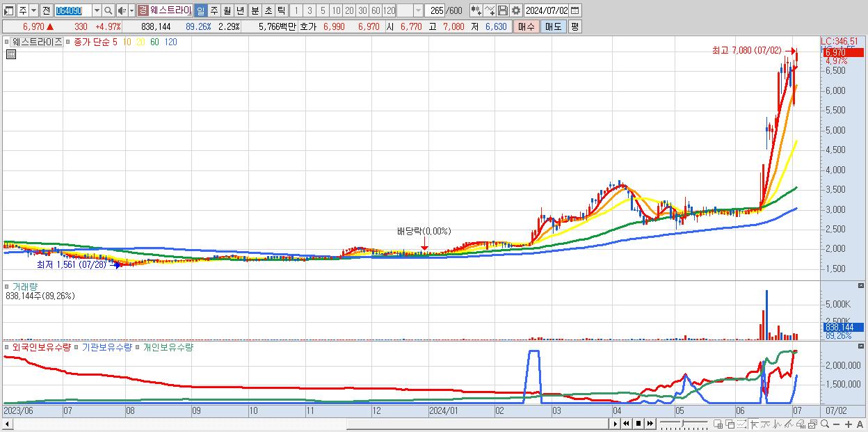Adjust the playback speed slider
The width and height of the screenshot is (868, 432).
click(x=684, y=424)
